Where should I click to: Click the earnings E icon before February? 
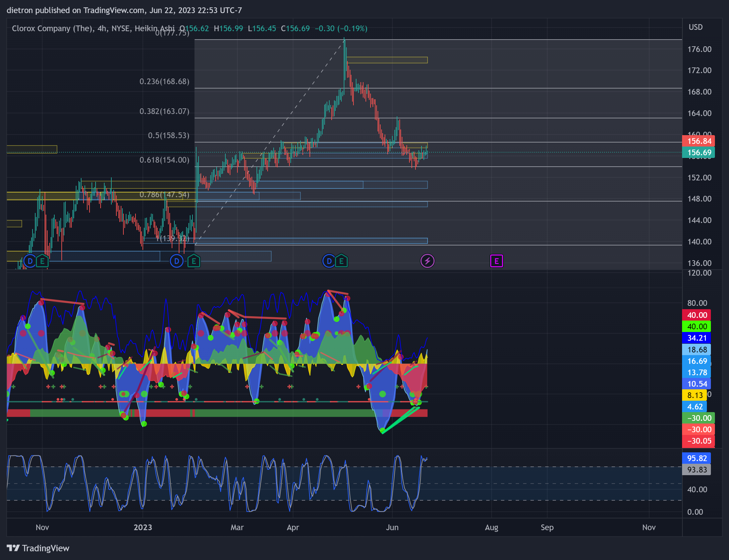click(x=193, y=261)
